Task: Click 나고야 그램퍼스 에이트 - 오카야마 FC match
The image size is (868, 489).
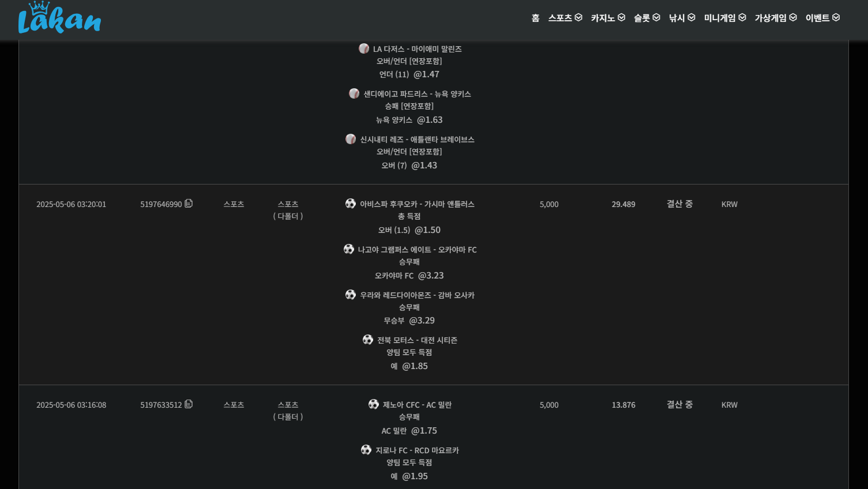Action: click(417, 250)
